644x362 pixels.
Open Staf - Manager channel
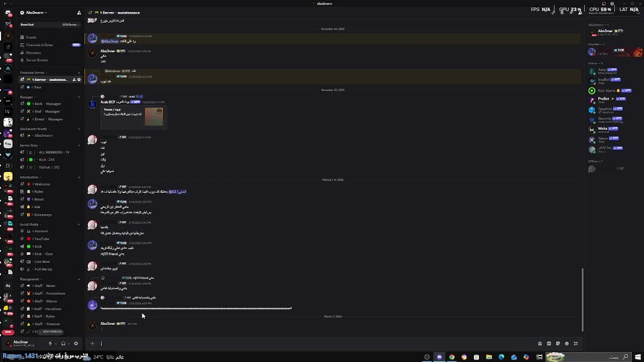point(49,112)
